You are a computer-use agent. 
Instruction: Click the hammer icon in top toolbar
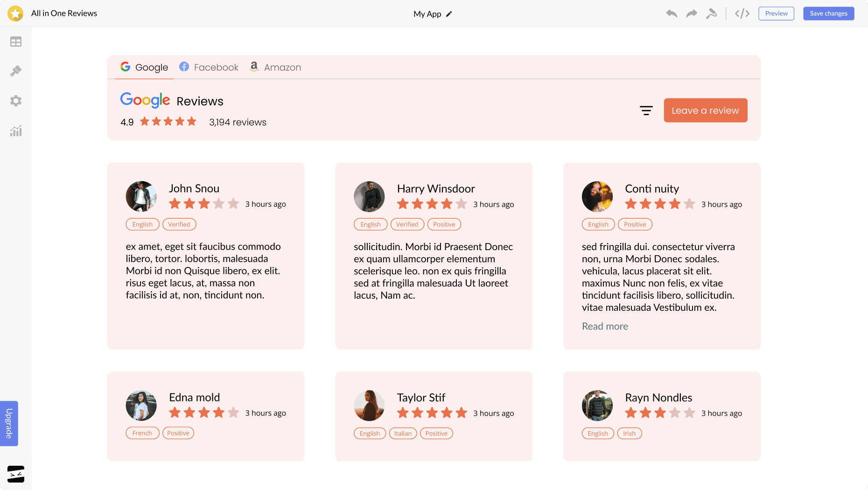[x=711, y=14]
